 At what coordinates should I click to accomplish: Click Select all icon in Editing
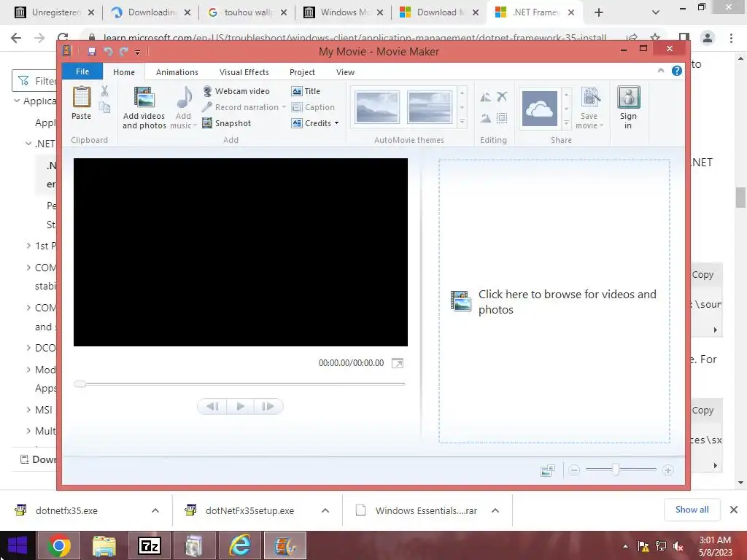502,118
